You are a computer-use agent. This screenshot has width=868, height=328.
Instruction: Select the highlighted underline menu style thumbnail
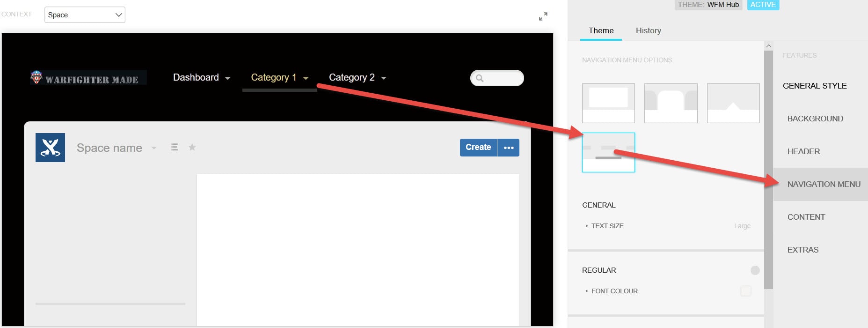608,152
